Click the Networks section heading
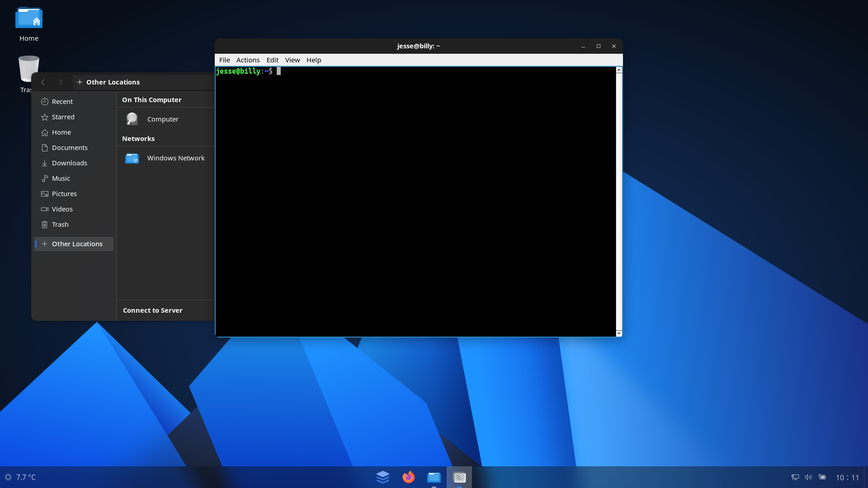 (138, 139)
